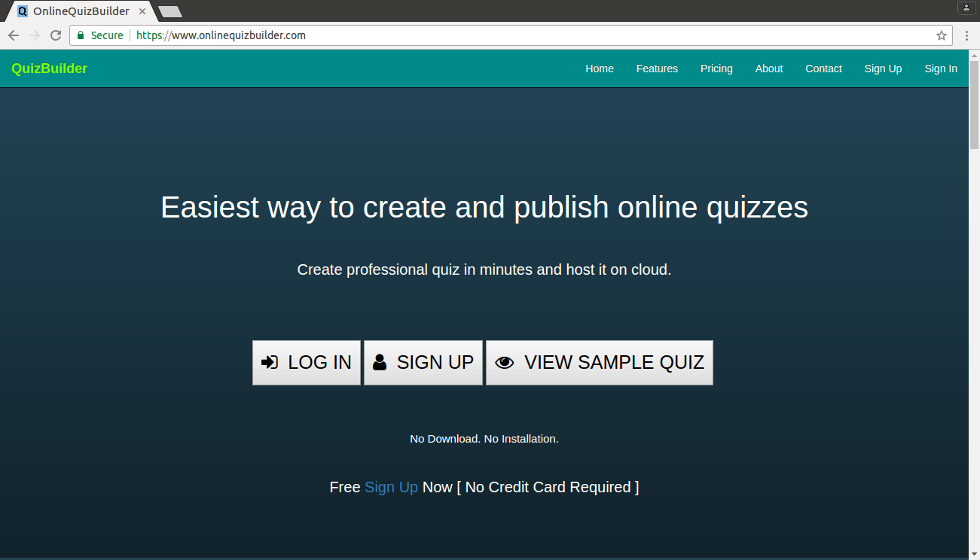Click the text 'No Download. No Installation.'
The height and width of the screenshot is (560, 980).
point(484,438)
